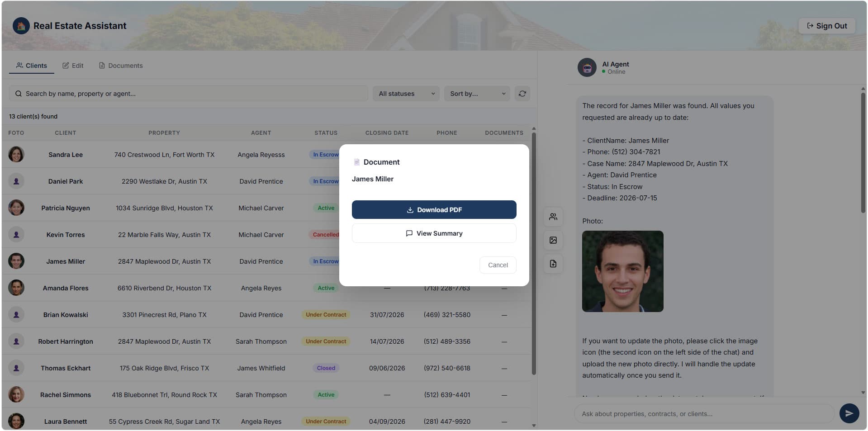868x431 pixels.
Task: Click the AGENT column header
Action: tap(261, 133)
